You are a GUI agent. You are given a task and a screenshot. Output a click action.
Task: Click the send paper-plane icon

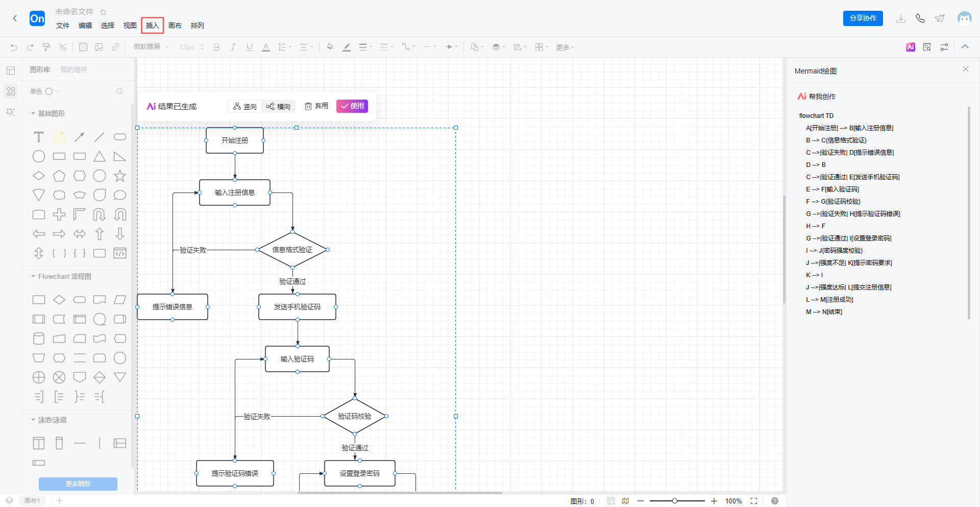(940, 18)
